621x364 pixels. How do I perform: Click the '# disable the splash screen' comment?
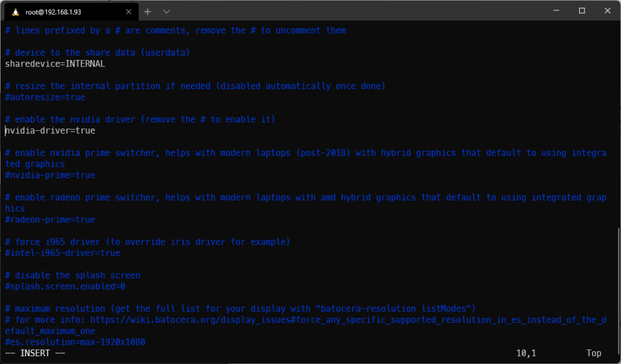pyautogui.click(x=73, y=275)
